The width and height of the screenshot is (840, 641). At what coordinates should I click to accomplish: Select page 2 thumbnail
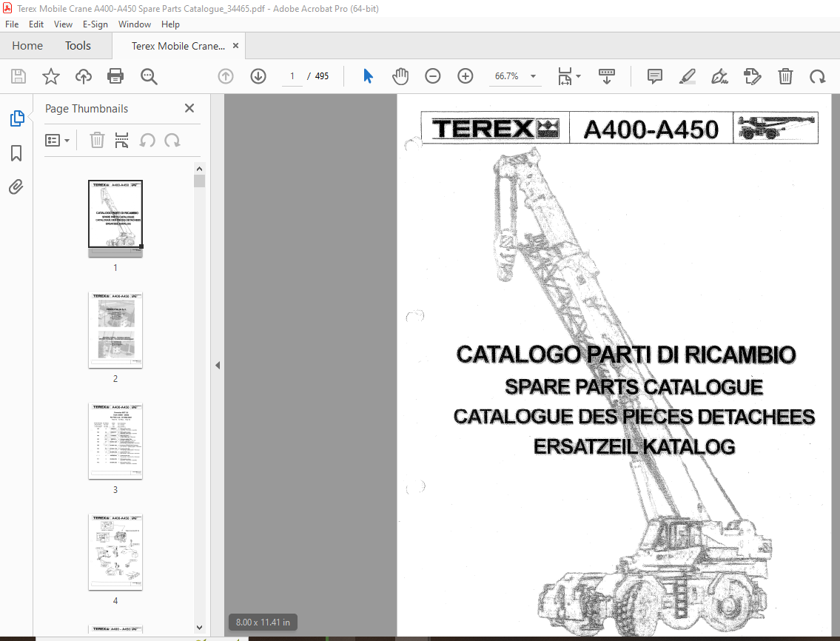(x=115, y=330)
